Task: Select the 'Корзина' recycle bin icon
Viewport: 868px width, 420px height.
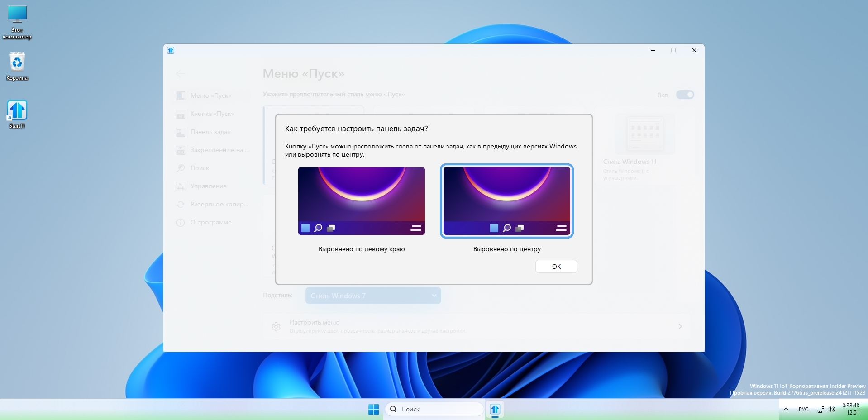Action: click(17, 67)
